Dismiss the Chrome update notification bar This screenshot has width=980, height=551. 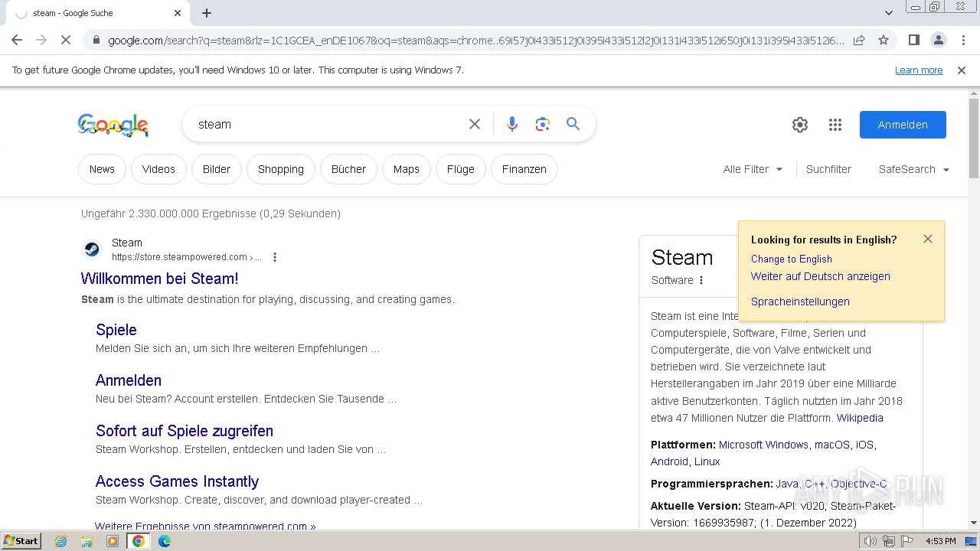962,70
